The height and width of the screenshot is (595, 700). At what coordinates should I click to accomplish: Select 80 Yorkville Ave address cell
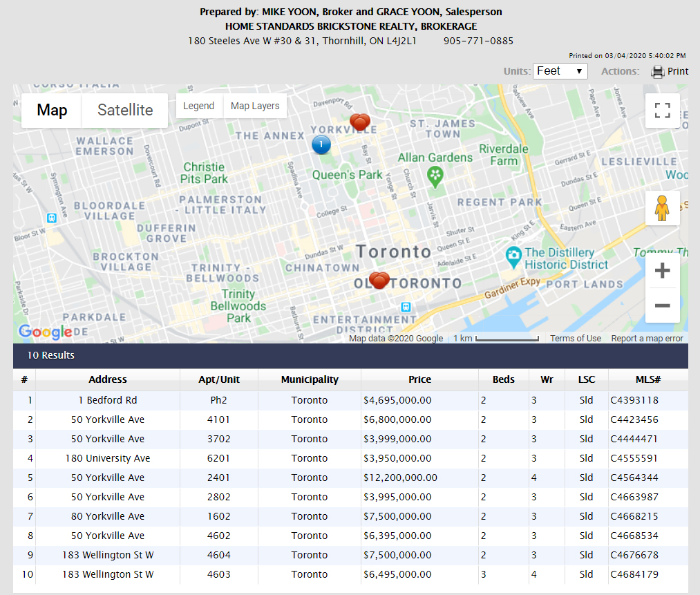pyautogui.click(x=108, y=516)
